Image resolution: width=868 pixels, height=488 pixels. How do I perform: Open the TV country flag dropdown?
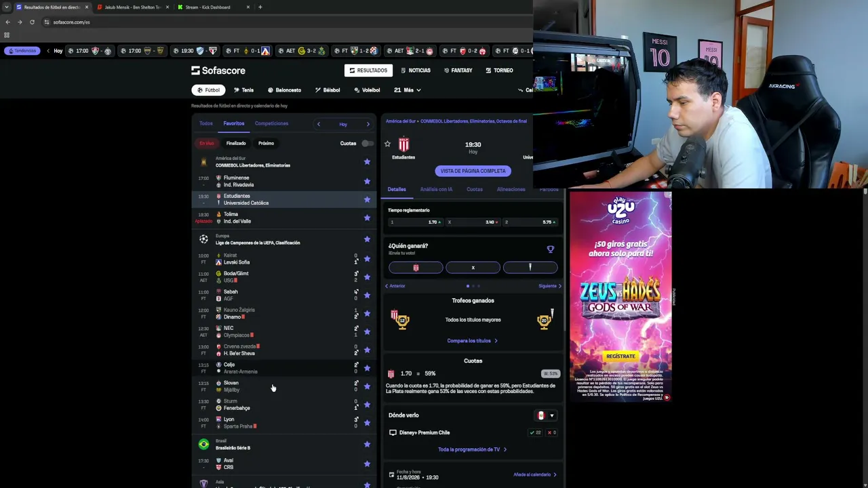pyautogui.click(x=546, y=415)
